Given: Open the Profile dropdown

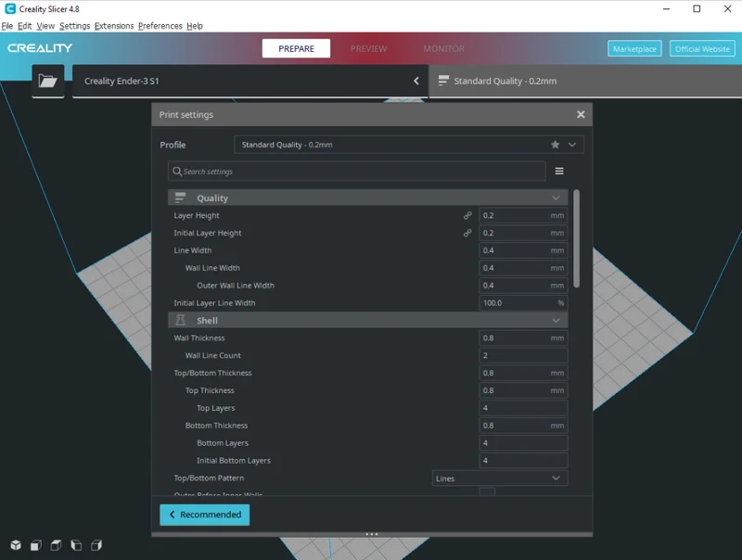Looking at the screenshot, I should pos(409,145).
